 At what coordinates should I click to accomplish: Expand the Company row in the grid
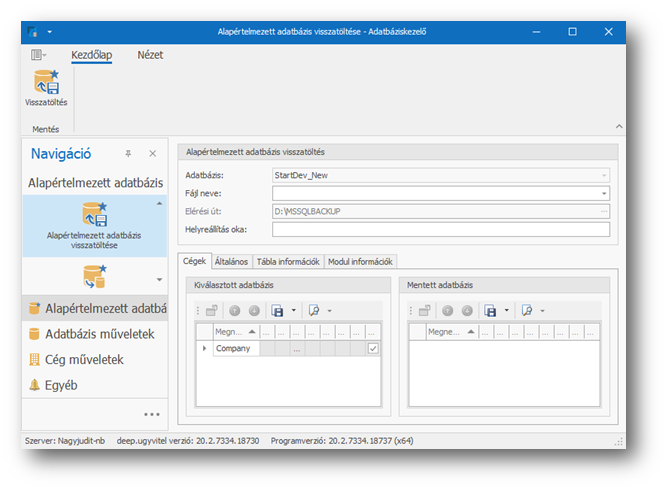pyautogui.click(x=204, y=349)
